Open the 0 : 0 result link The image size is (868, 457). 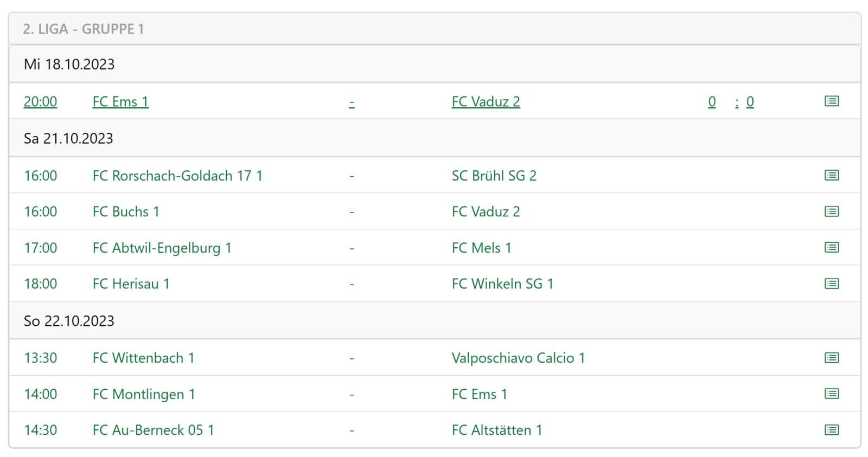[730, 102]
